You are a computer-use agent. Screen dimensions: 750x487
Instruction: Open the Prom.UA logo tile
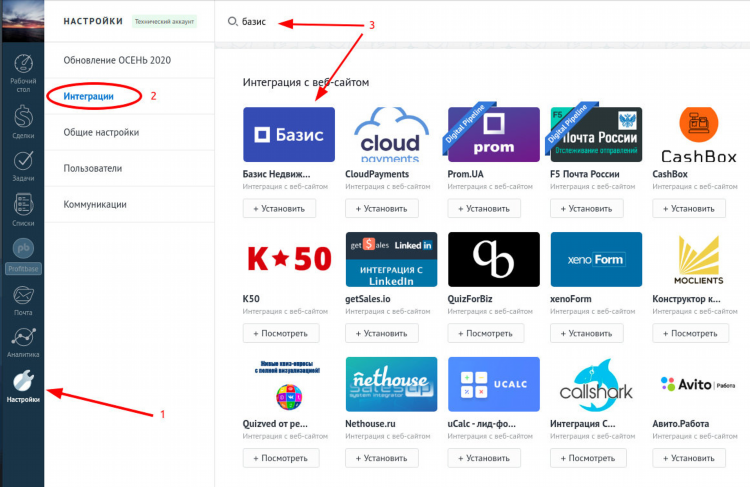tap(494, 134)
